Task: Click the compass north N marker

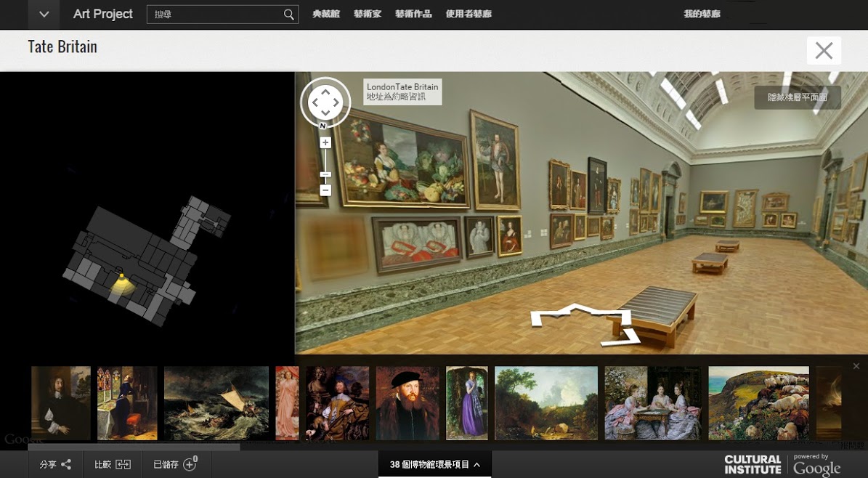Action: tap(323, 126)
